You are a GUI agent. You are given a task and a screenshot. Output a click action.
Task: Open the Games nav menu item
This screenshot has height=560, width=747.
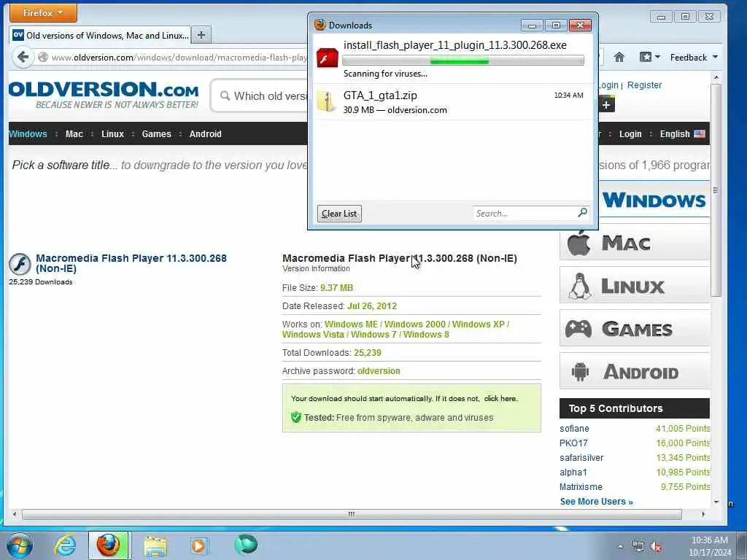coord(156,134)
